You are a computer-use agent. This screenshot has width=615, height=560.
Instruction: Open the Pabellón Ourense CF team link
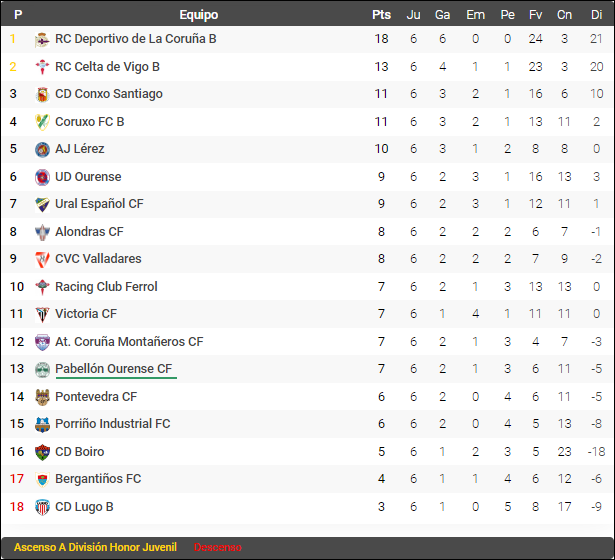tap(114, 369)
